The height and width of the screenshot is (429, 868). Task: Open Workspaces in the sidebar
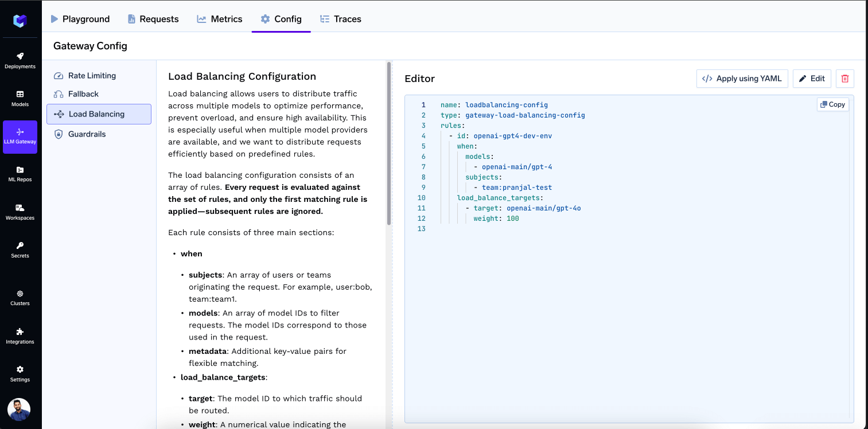click(x=20, y=212)
